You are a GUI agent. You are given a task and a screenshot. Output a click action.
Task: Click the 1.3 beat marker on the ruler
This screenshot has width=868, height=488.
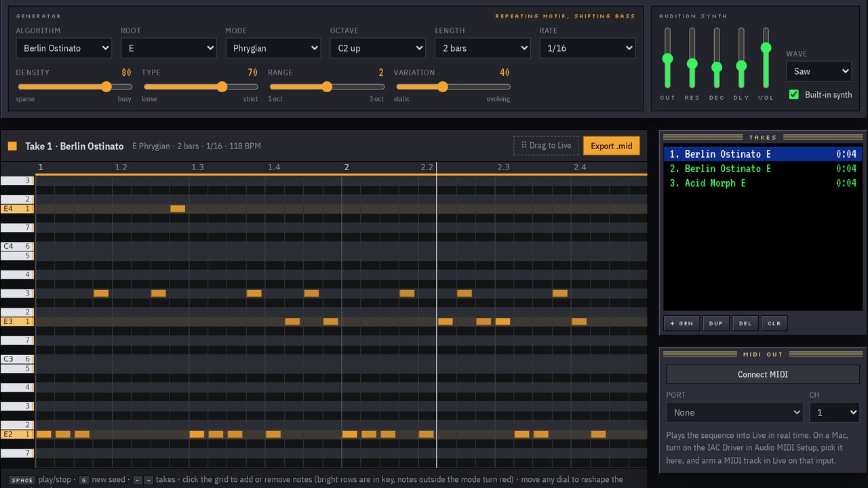(197, 167)
